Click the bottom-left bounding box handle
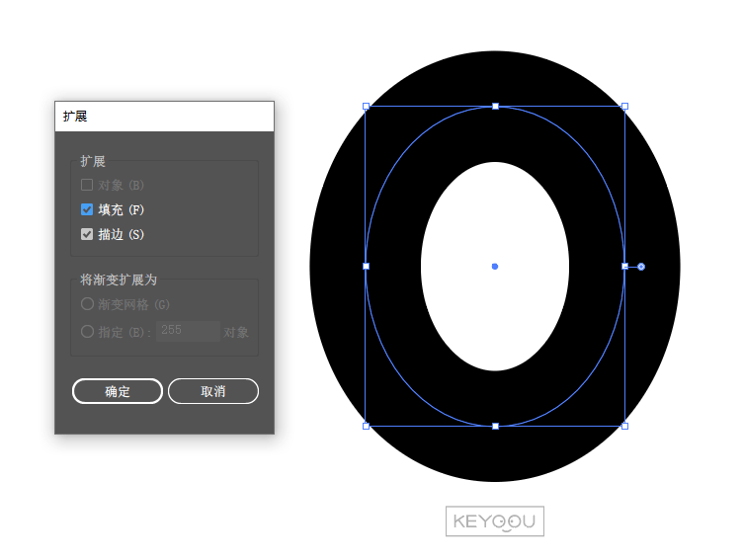The height and width of the screenshot is (560, 743). point(366,426)
